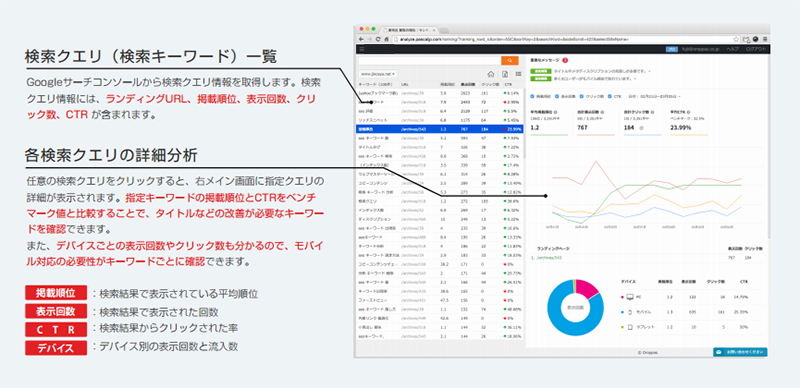The height and width of the screenshot is (388, 800).
Task: Click ログアウト in the top bar
Action: pos(756,49)
